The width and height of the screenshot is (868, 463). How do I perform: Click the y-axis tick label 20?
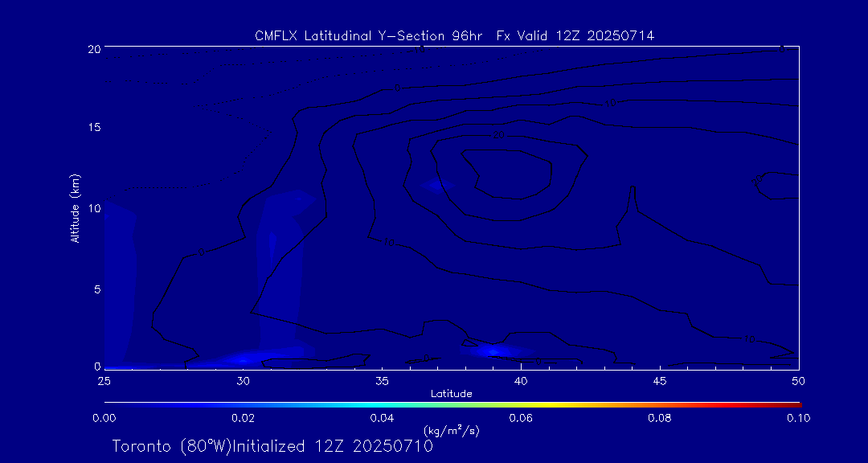95,48
